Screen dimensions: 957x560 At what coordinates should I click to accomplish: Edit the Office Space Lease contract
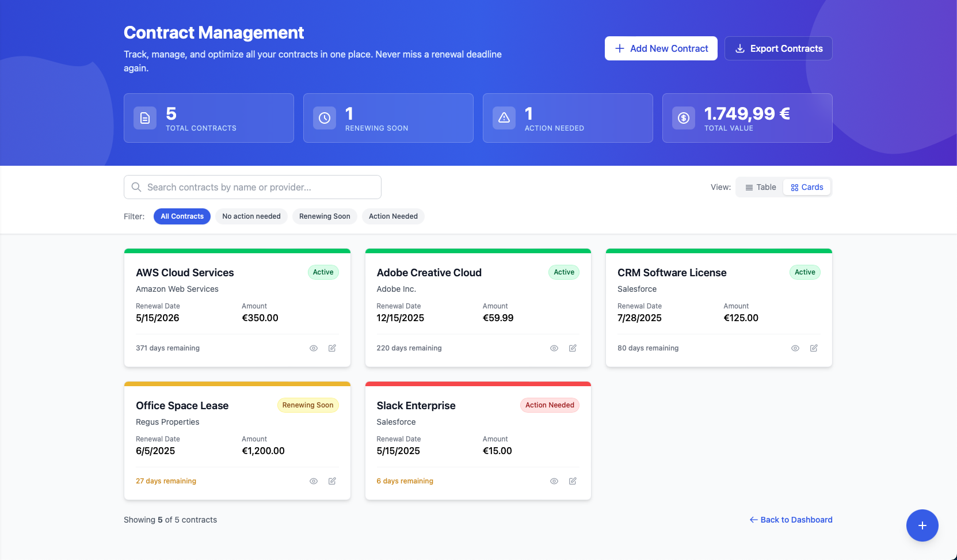click(x=332, y=481)
